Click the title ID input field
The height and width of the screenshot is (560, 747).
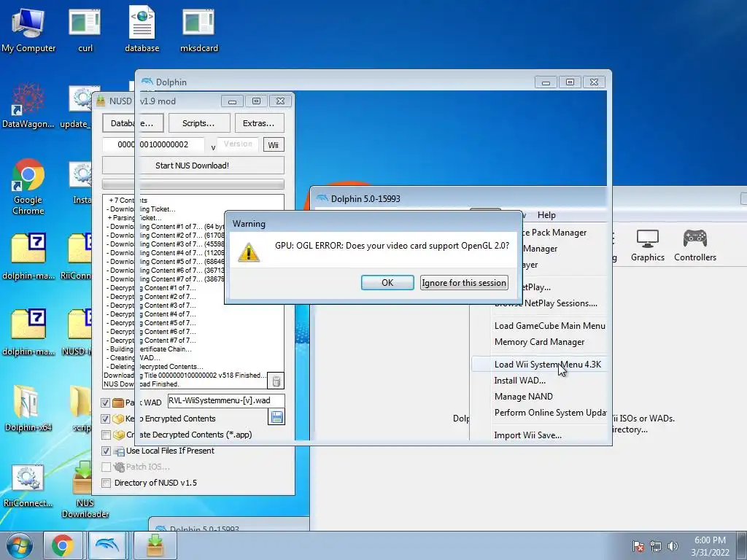click(153, 144)
